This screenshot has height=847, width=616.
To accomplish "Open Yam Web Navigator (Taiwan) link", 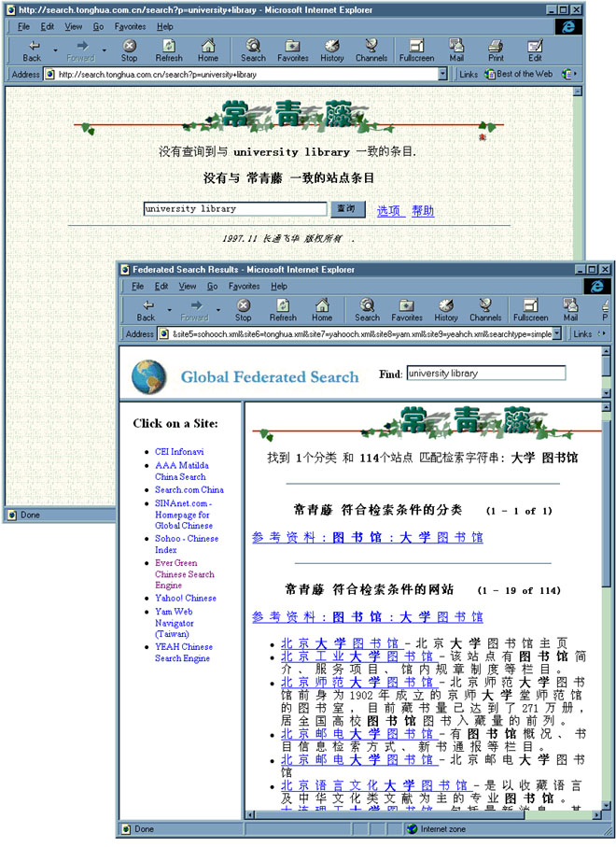I will (x=174, y=622).
